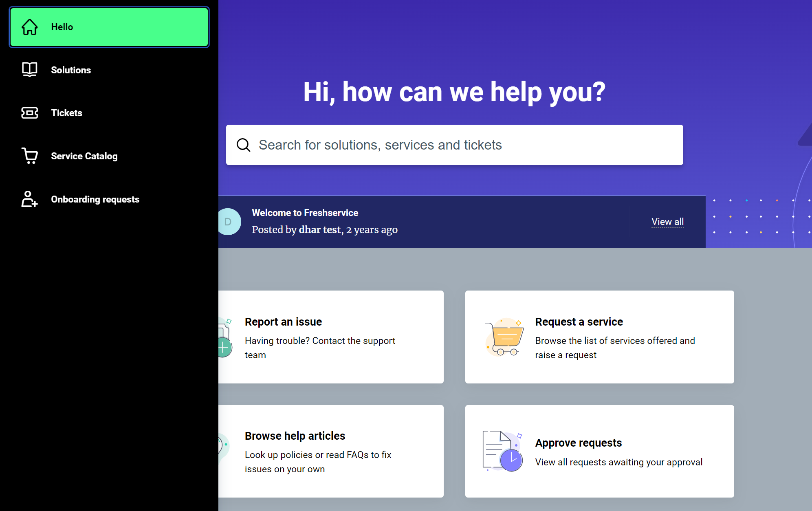The image size is (812, 511).
Task: Click the magnifier icon in the search bar
Action: point(244,145)
